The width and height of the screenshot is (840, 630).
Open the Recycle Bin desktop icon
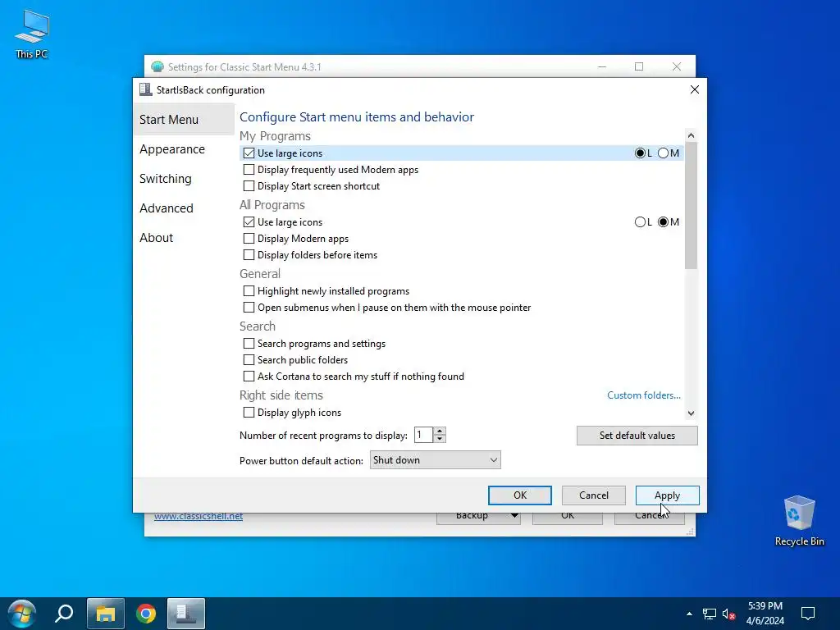coord(799,521)
